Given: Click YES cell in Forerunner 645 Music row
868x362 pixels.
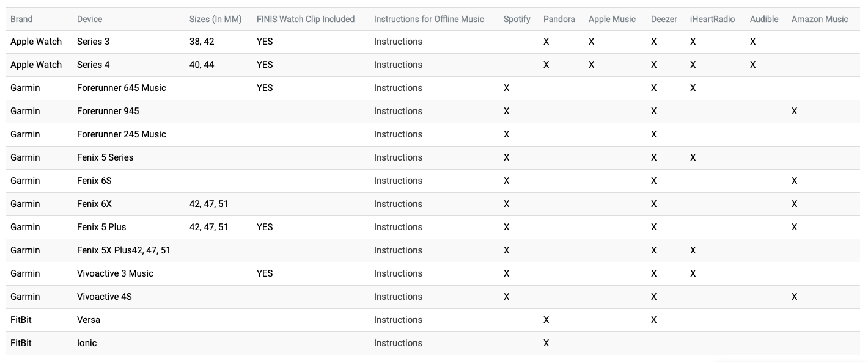Looking at the screenshot, I should (265, 88).
